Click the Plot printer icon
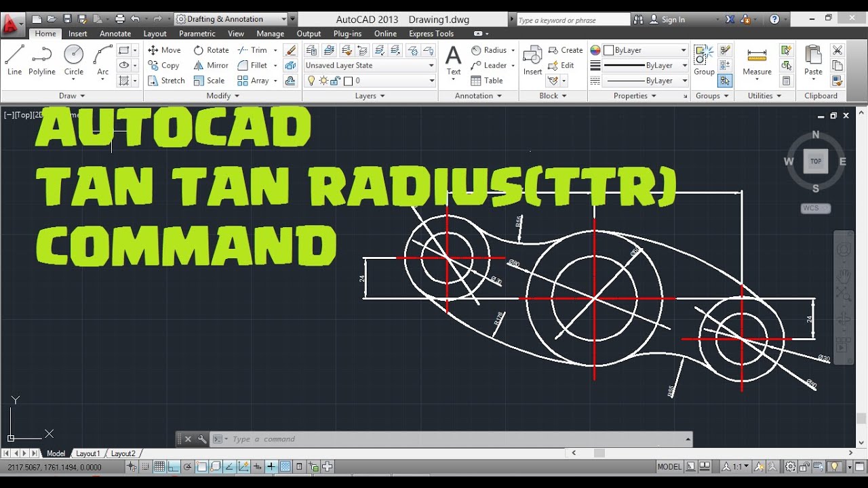Screen dimensions: 868x488 point(120,19)
